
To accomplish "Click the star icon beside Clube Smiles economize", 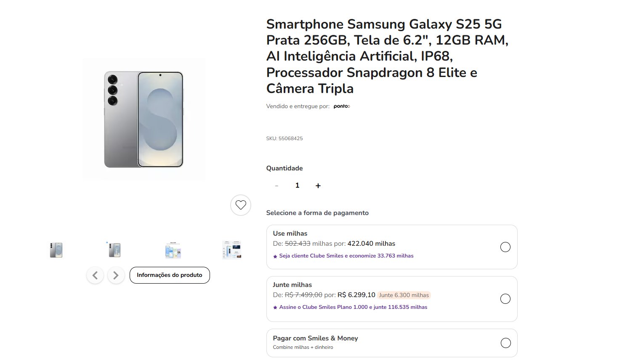I will pyautogui.click(x=275, y=256).
